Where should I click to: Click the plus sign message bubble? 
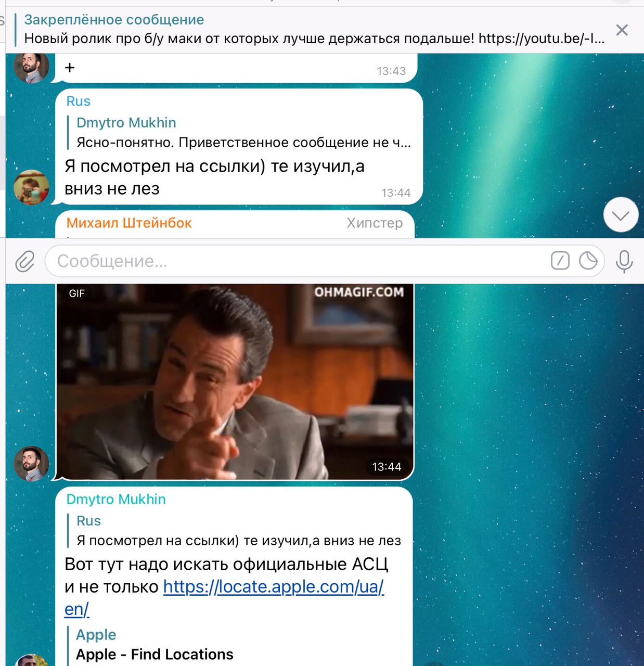[237, 68]
